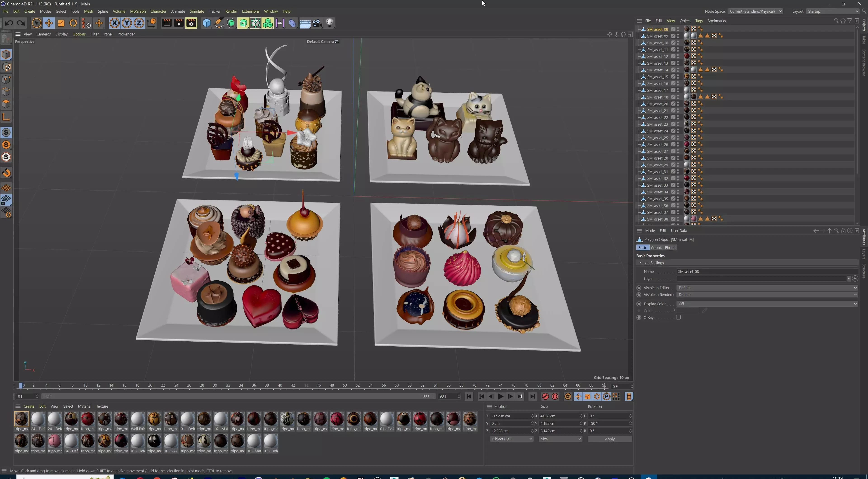Screen dimensions: 868x479
Task: Toggle the X-Ray checkbox
Action: tap(678, 317)
